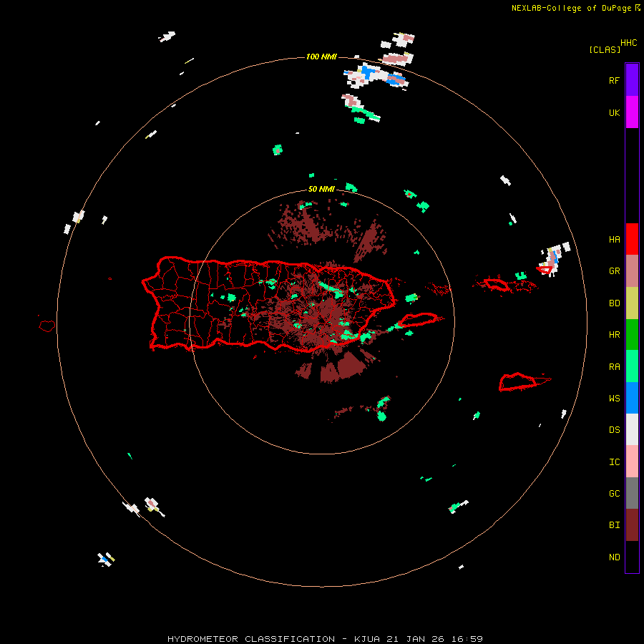Click the GC legend label
Viewport: 644px width, 644px height.
(x=614, y=493)
